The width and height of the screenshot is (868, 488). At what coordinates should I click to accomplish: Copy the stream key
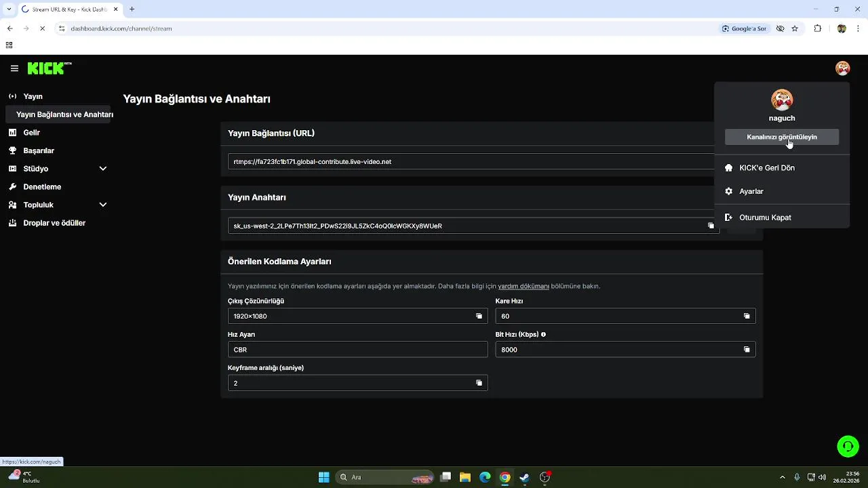[x=711, y=226]
